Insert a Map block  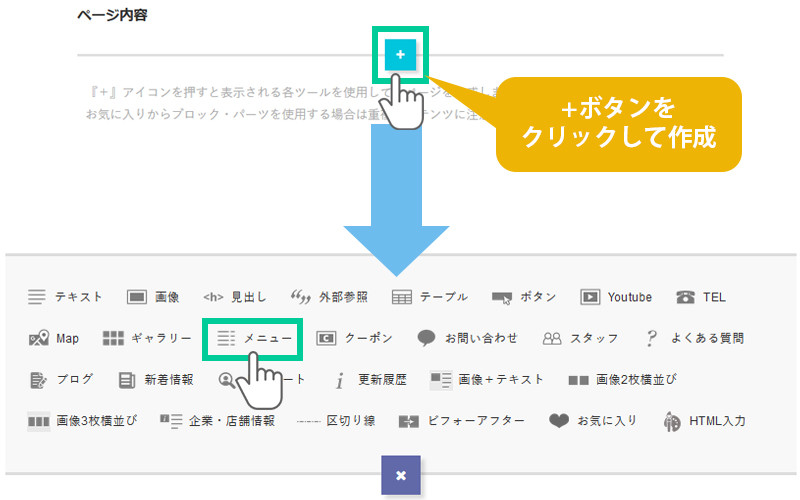pyautogui.click(x=54, y=338)
